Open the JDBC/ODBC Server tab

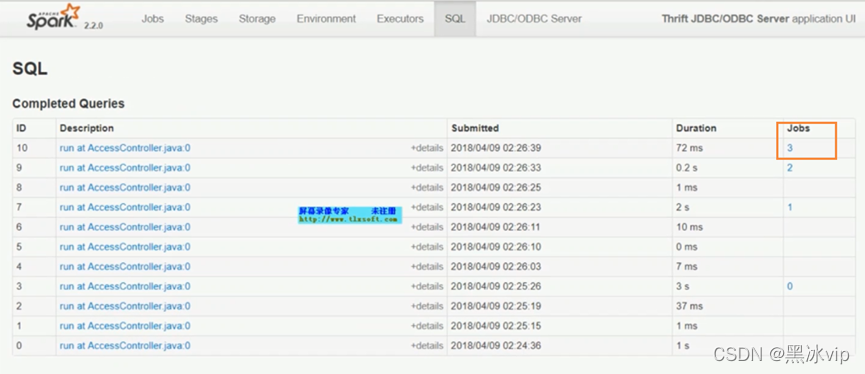tap(534, 19)
